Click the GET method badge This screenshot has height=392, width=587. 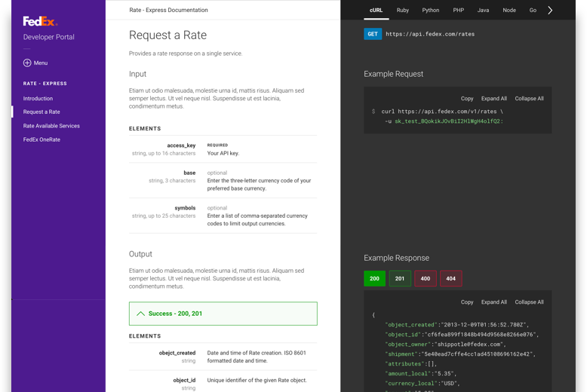pyautogui.click(x=373, y=34)
